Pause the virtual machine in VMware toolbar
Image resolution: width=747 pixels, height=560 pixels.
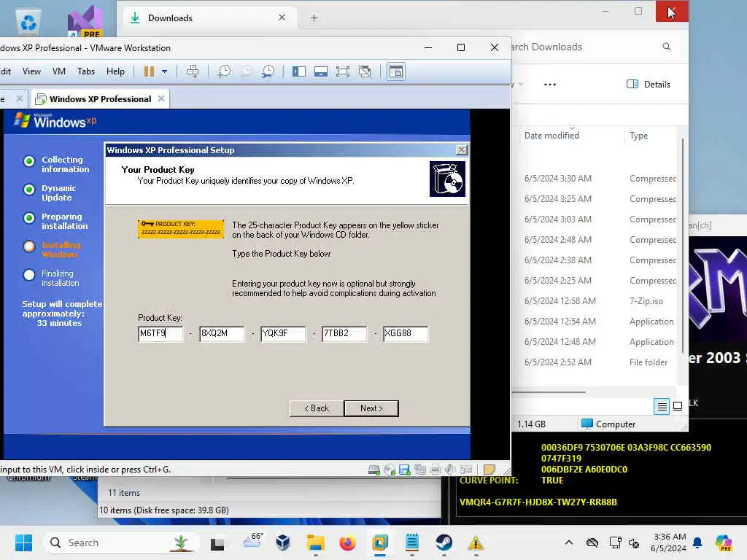coord(149,71)
